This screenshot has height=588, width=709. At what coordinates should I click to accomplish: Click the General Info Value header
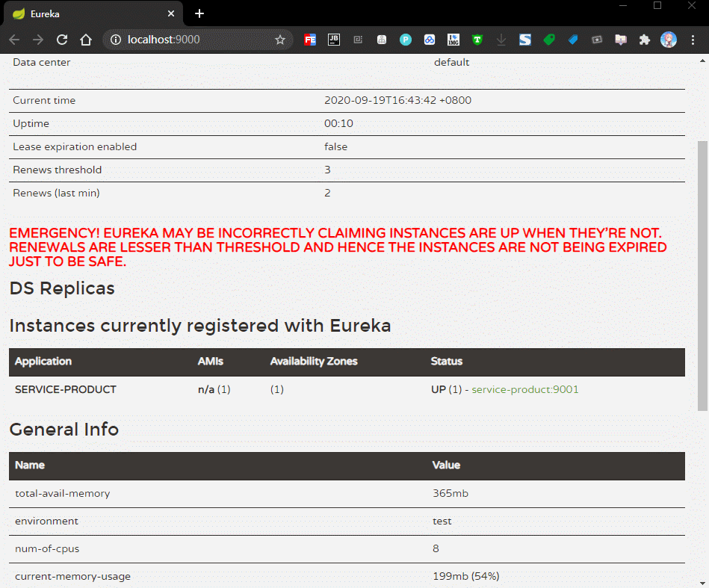tap(446, 465)
